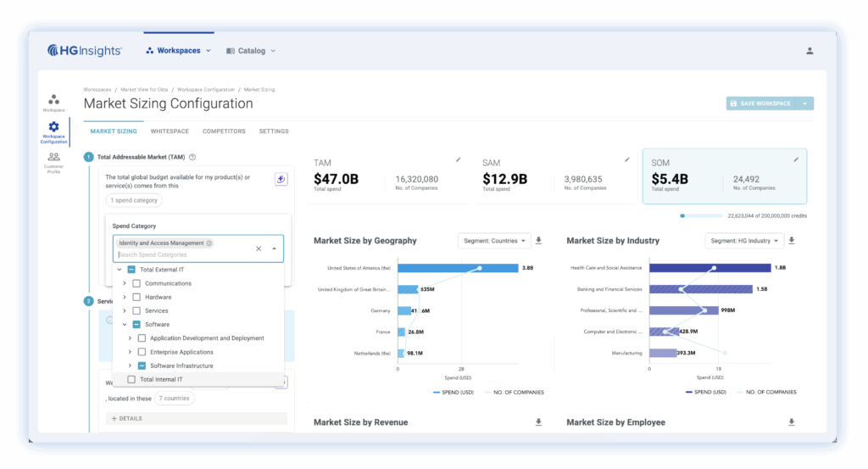
Task: Click the Workspace sidebar icon
Action: point(53,102)
